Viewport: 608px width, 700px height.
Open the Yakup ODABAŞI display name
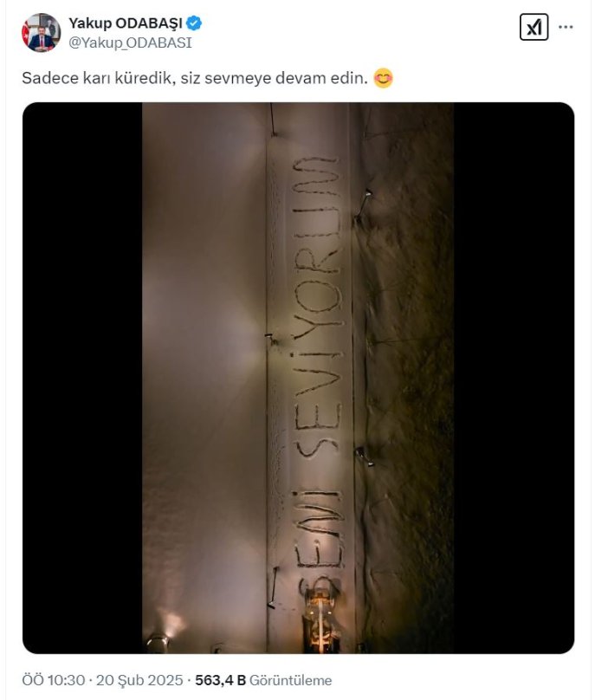click(x=125, y=23)
